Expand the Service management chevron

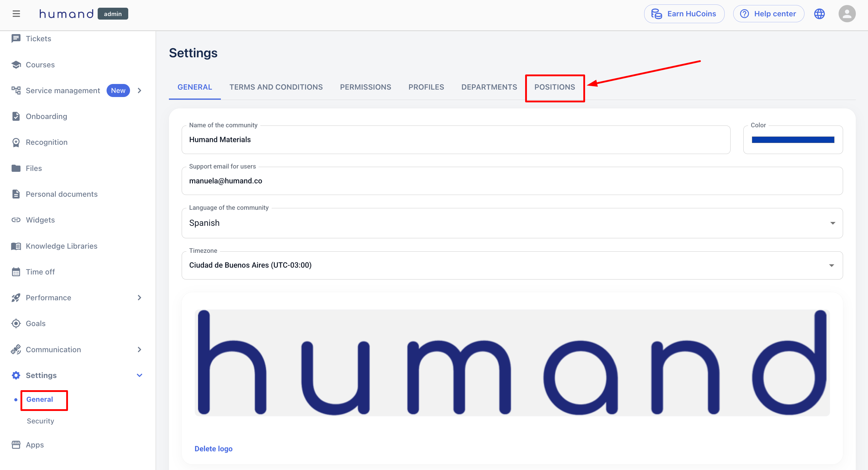[x=140, y=90]
